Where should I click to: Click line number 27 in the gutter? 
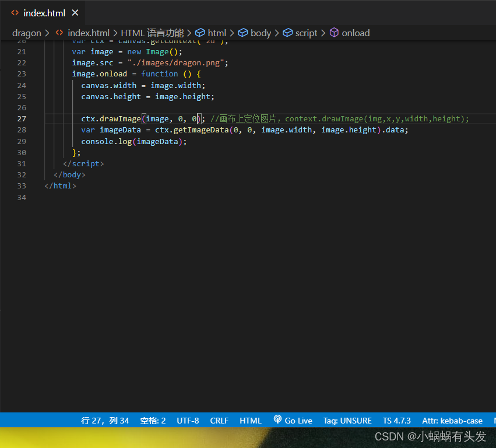coord(22,118)
